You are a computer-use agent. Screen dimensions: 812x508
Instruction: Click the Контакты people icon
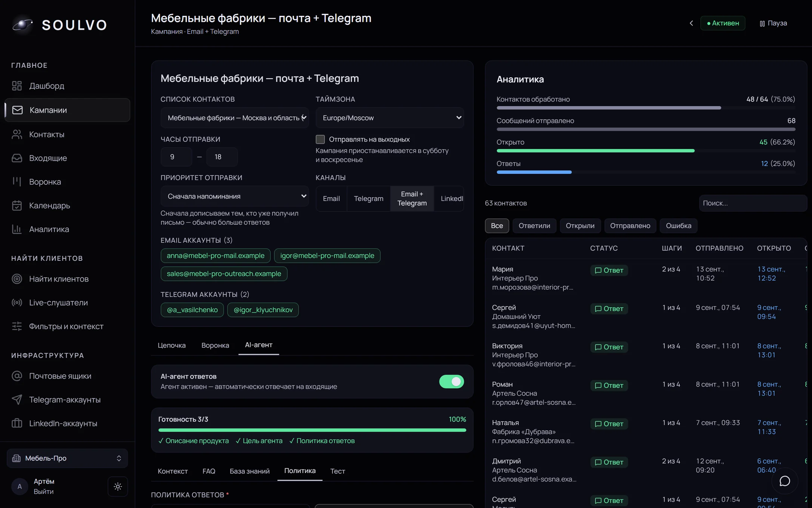(17, 134)
